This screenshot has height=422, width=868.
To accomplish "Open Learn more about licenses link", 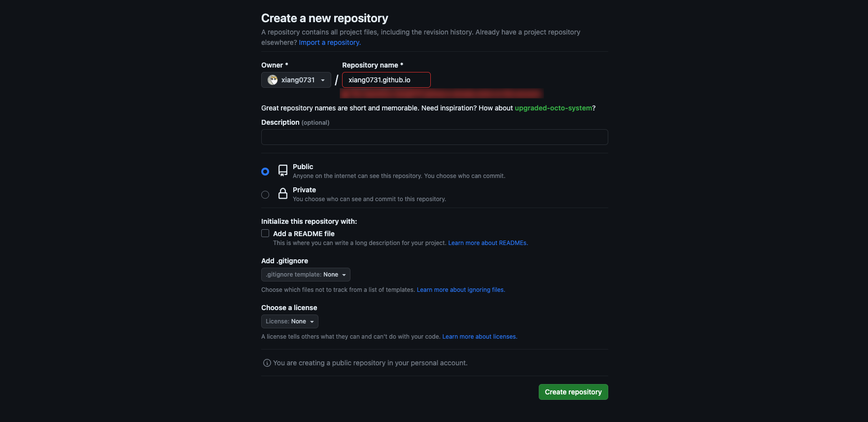I will pos(479,337).
